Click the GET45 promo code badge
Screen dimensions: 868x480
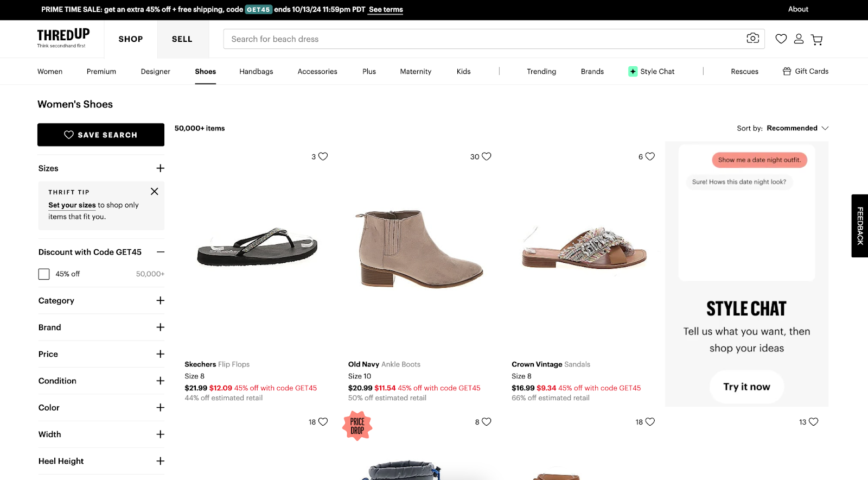point(258,9)
